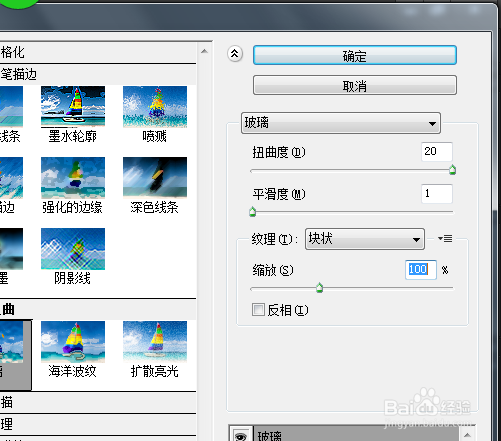Viewport: 501px width, 441px height.
Task: Expand the 描 filter category
Action: coord(98,402)
